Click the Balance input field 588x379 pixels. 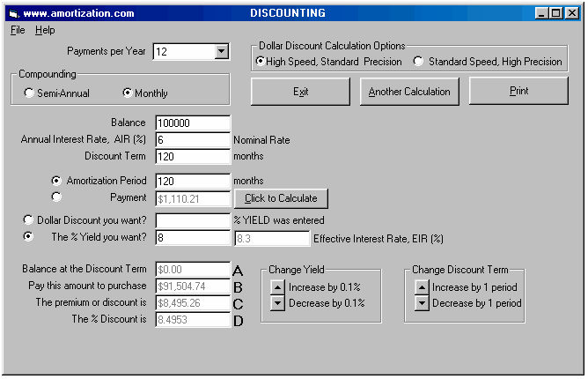coord(192,123)
